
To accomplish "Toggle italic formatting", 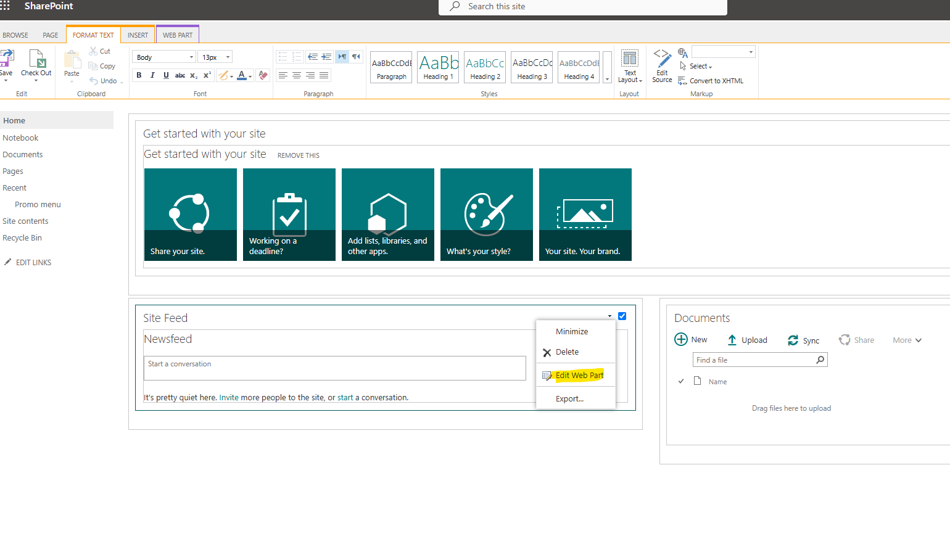I will click(x=152, y=75).
